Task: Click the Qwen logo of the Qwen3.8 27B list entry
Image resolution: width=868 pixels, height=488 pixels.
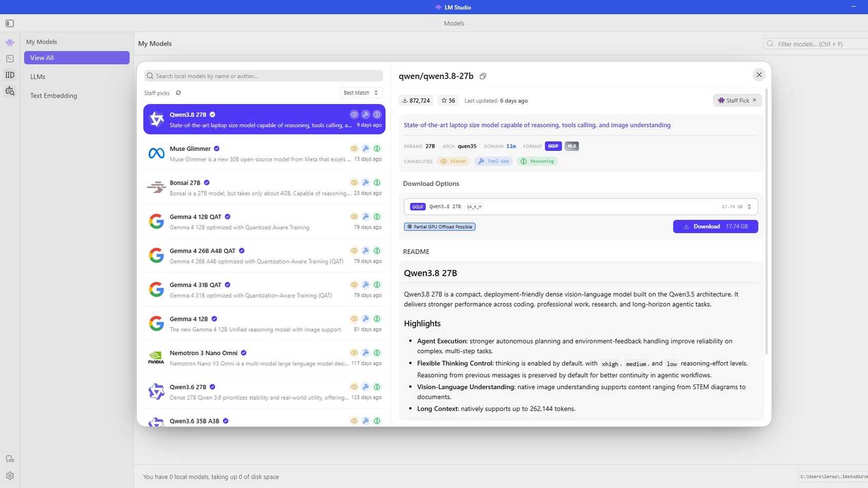Action: 156,119
